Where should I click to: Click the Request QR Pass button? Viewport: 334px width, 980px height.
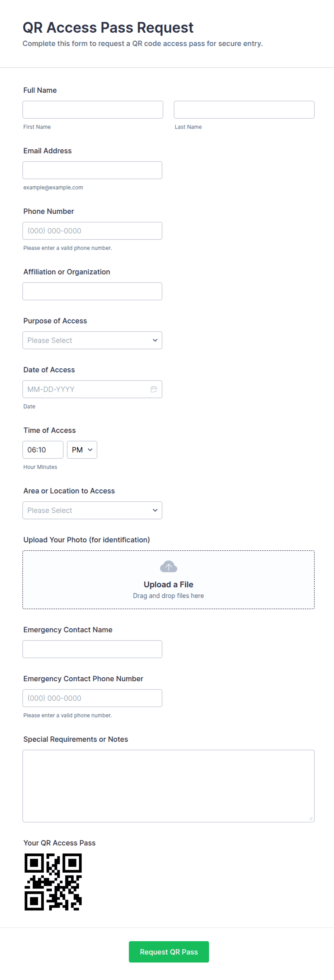point(169,952)
